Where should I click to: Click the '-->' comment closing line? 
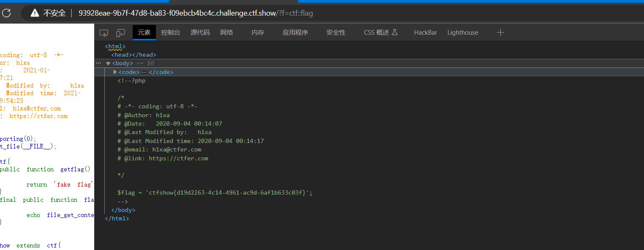coord(123,201)
